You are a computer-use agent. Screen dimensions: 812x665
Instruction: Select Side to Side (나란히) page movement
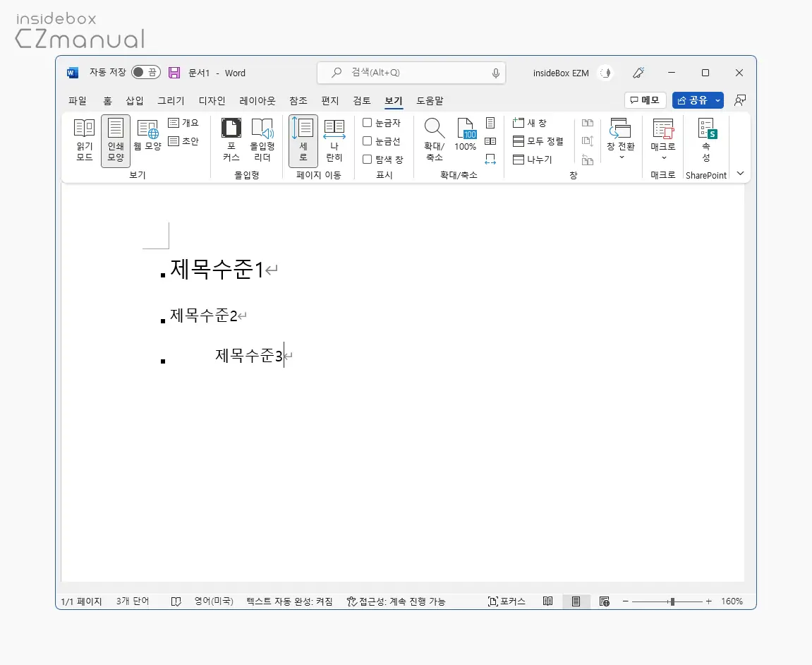tap(334, 140)
